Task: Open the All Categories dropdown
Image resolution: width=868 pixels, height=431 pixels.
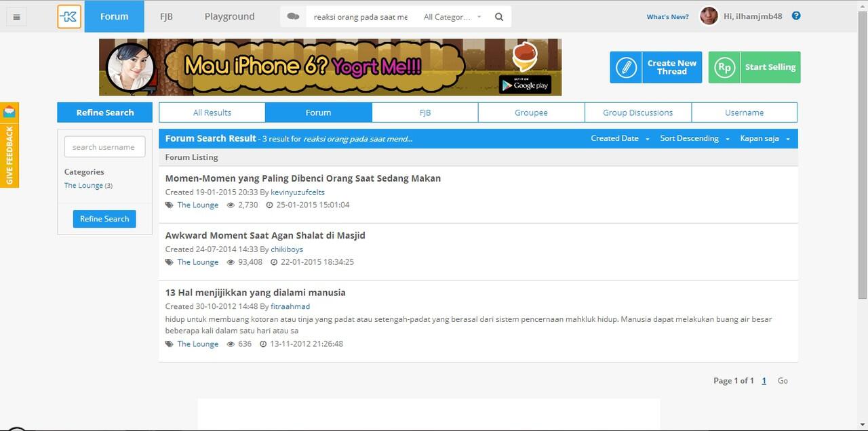Action: [452, 17]
